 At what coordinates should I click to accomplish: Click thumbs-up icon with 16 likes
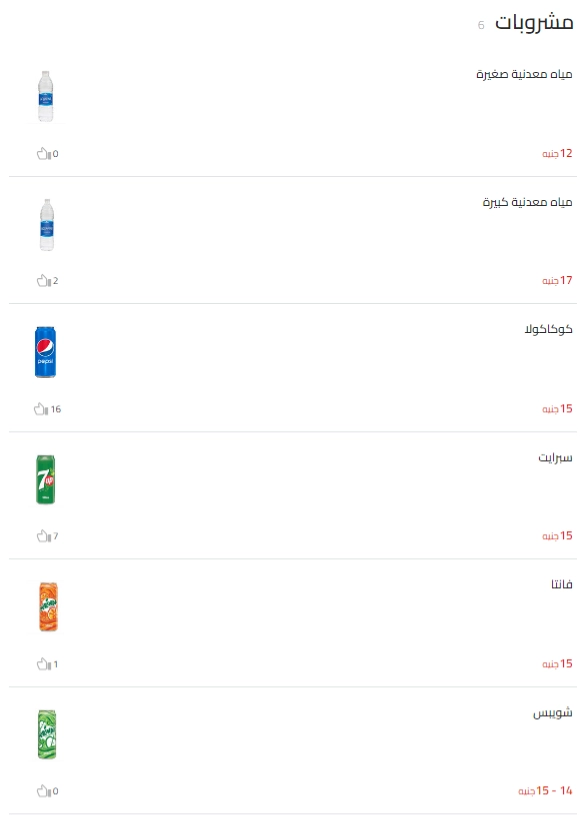(41, 409)
